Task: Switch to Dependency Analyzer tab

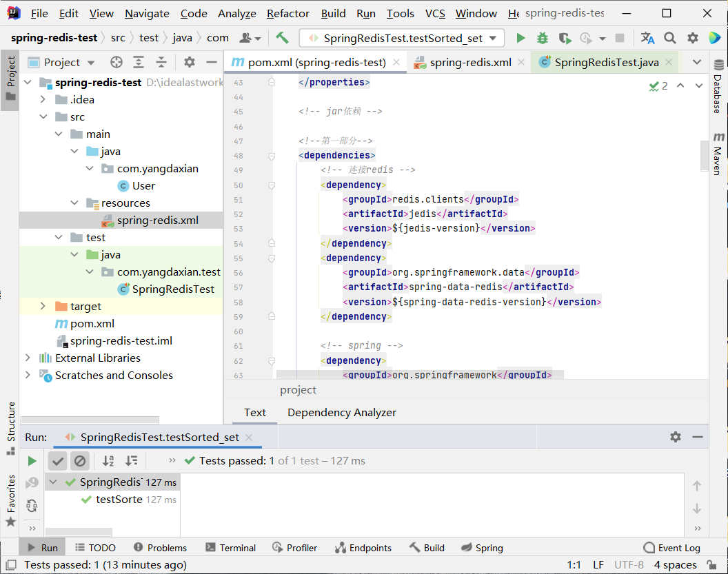Action: pos(342,413)
